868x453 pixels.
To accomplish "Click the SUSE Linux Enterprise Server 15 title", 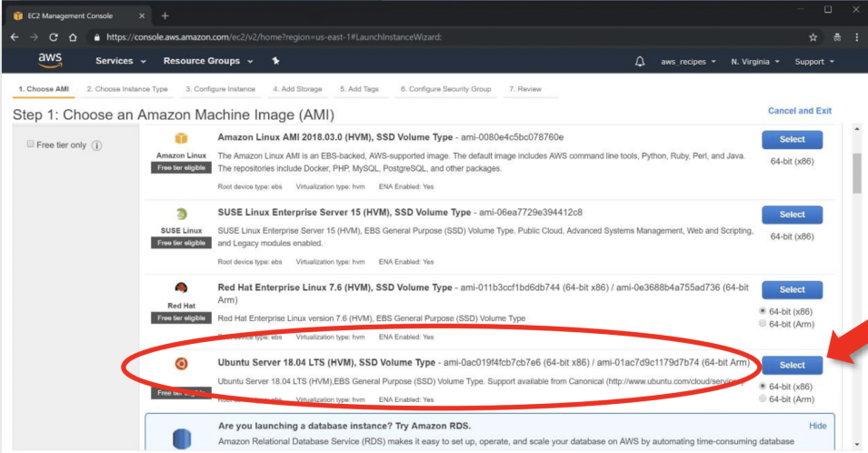I will click(x=344, y=213).
